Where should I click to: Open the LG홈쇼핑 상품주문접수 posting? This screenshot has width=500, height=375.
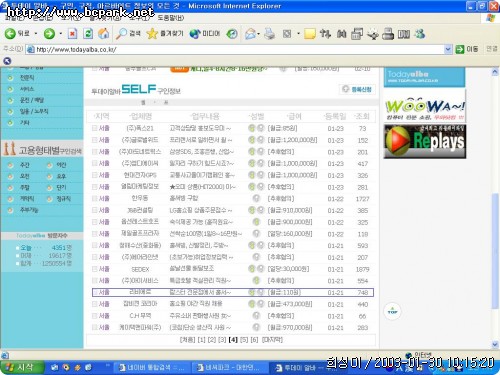pos(201,210)
